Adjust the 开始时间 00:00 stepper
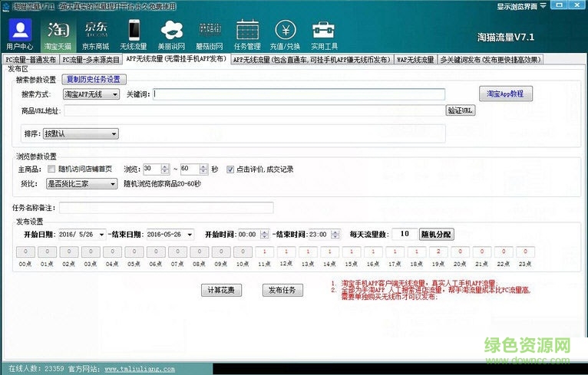588x375 pixels. pos(264,235)
